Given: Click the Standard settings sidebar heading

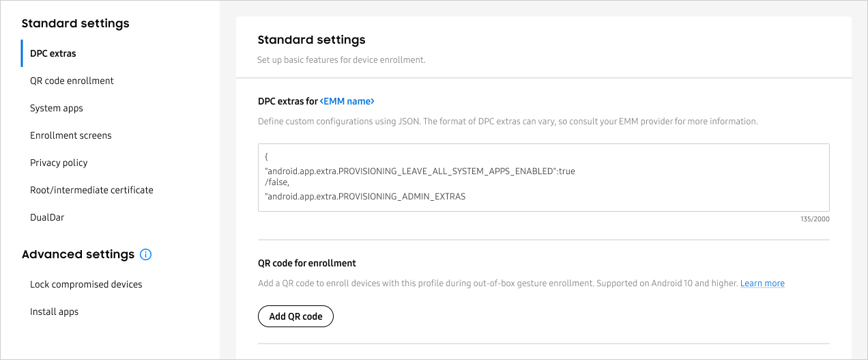Looking at the screenshot, I should (75, 23).
